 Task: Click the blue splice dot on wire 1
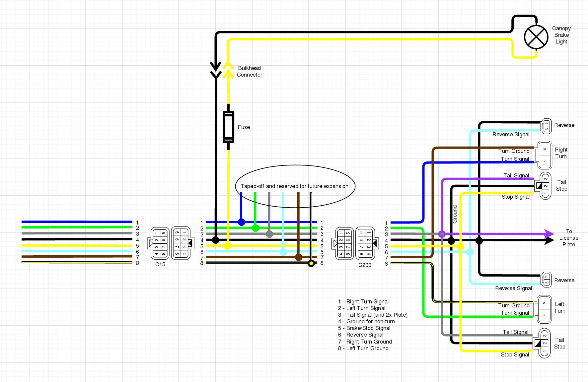pos(242,222)
